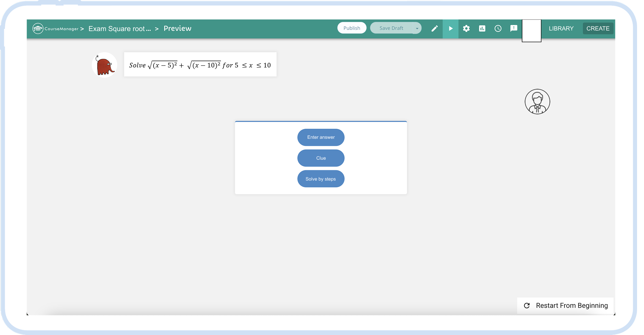Click Restart From Beginning
This screenshot has height=335, width=644.
pos(566,305)
